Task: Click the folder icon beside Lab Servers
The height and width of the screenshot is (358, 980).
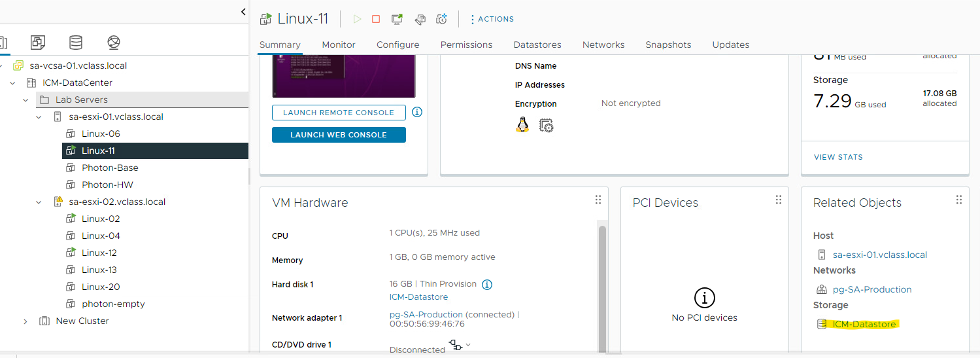Action: 44,99
